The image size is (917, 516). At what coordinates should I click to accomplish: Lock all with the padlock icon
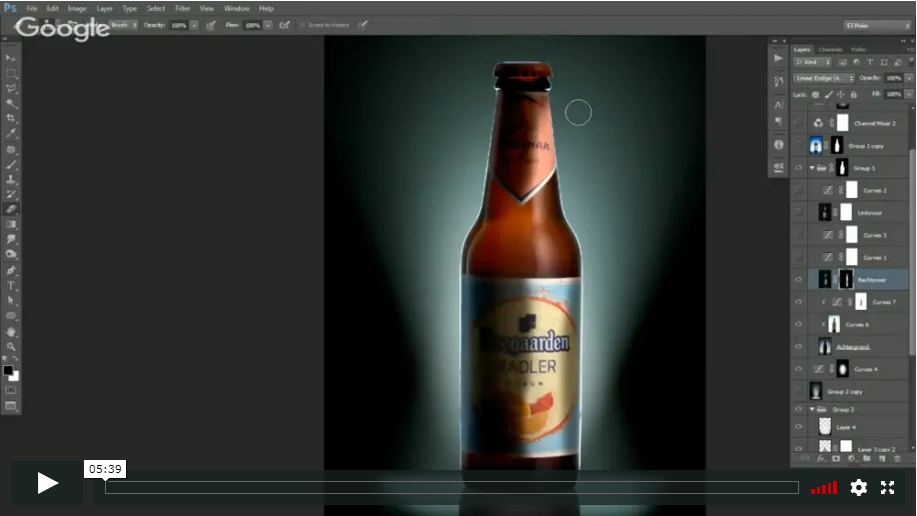click(x=854, y=94)
